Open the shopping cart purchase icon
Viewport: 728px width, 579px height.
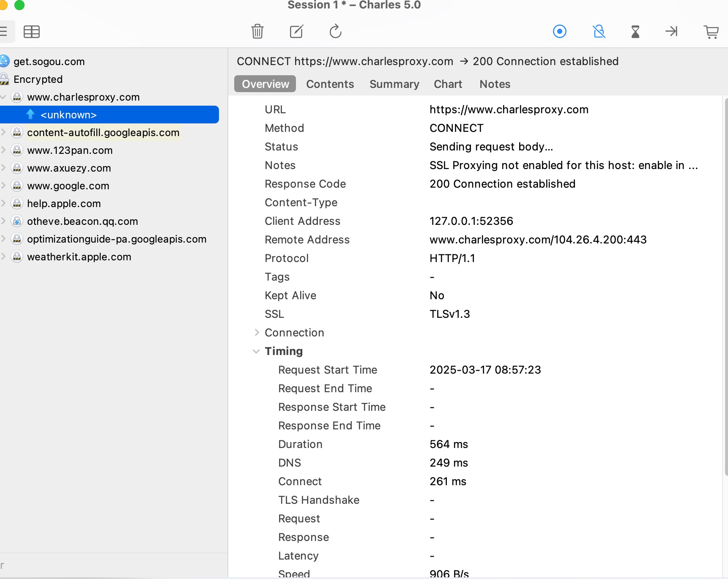click(711, 32)
